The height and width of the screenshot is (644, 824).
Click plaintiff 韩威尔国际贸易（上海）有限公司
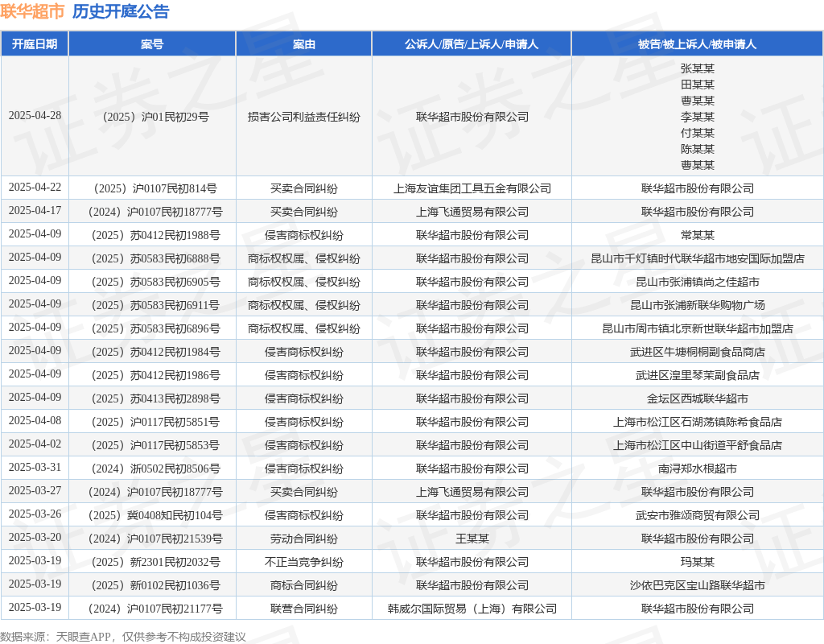472,609
